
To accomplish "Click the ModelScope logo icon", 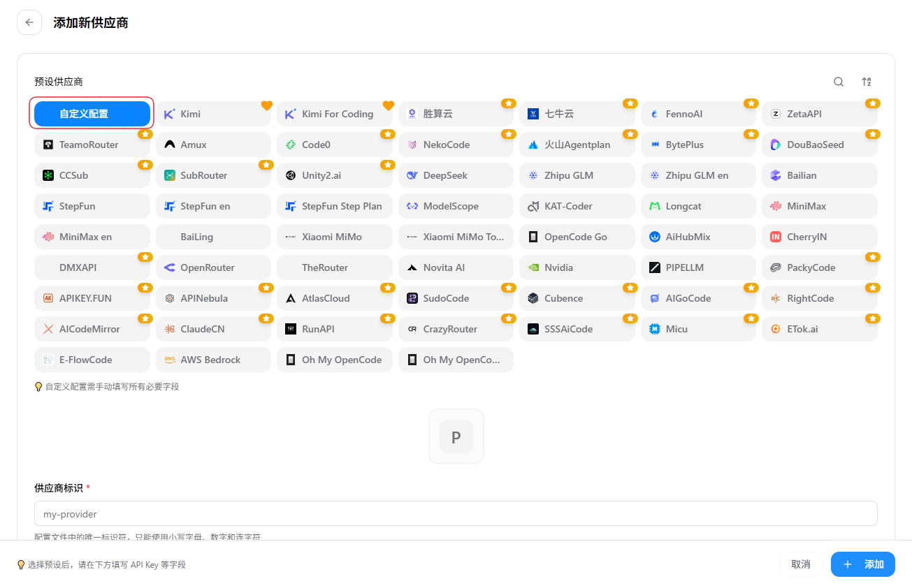I will 412,206.
